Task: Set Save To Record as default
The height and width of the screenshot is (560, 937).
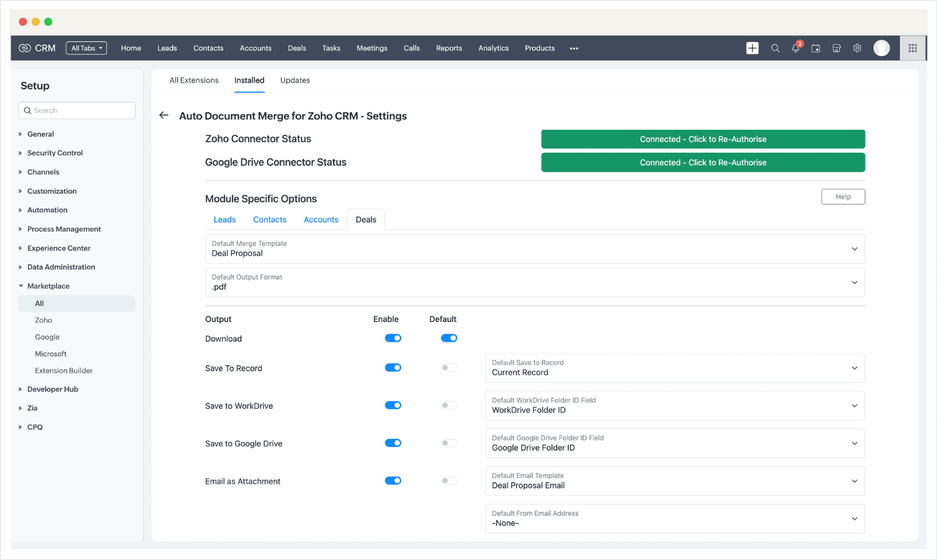Action: tap(449, 367)
